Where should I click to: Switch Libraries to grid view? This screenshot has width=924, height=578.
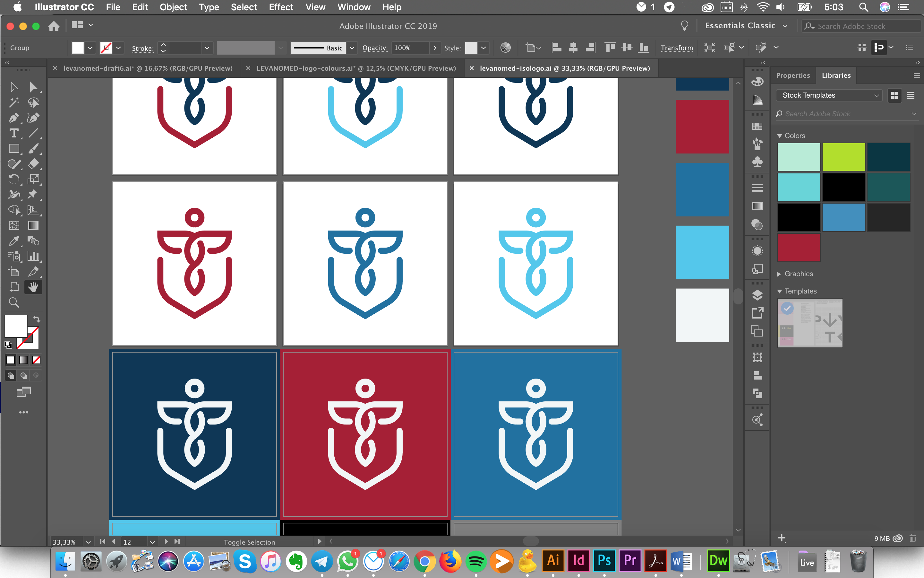tap(894, 95)
